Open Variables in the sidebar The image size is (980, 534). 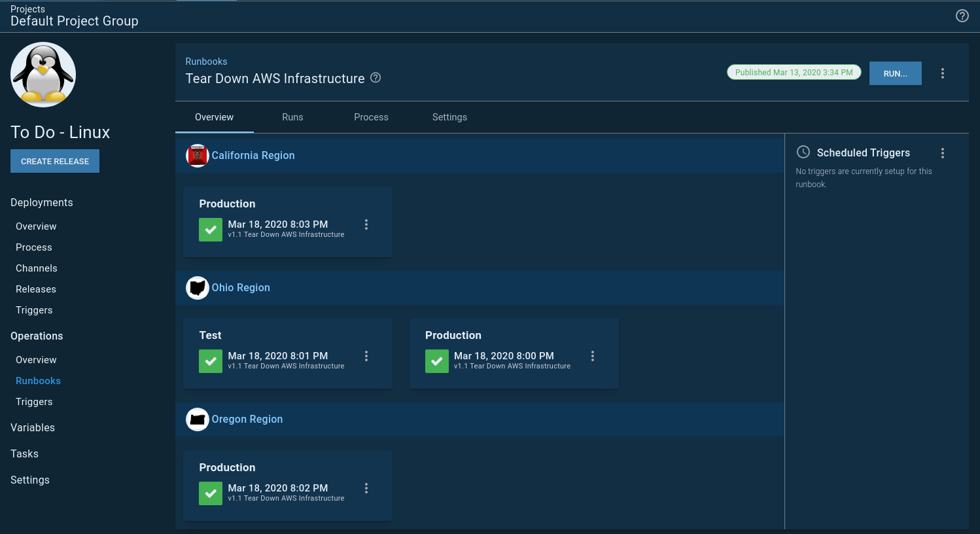[33, 427]
